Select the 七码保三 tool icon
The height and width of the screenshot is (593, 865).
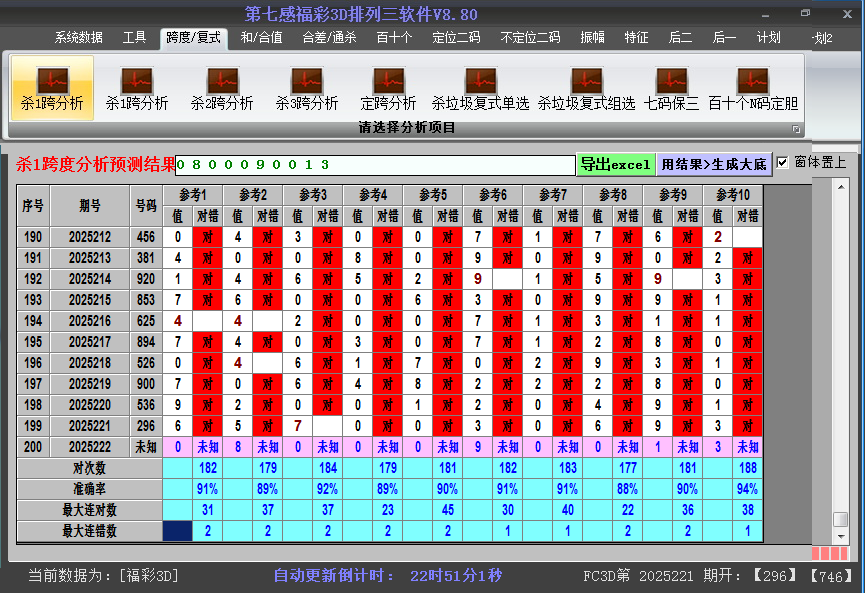[671, 88]
